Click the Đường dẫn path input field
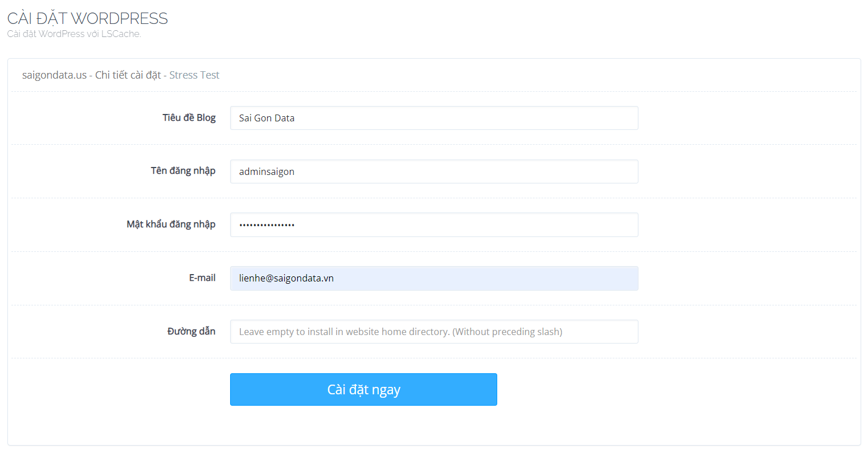The height and width of the screenshot is (453, 868). pos(434,332)
